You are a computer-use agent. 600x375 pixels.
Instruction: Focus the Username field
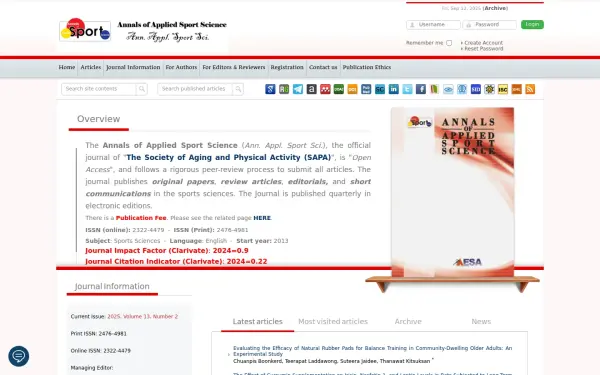click(433, 24)
